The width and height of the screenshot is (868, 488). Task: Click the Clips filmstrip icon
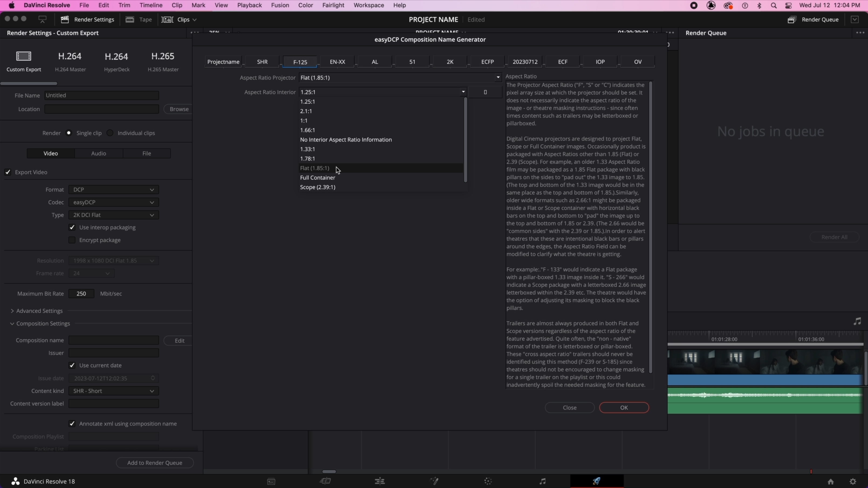pos(167,19)
